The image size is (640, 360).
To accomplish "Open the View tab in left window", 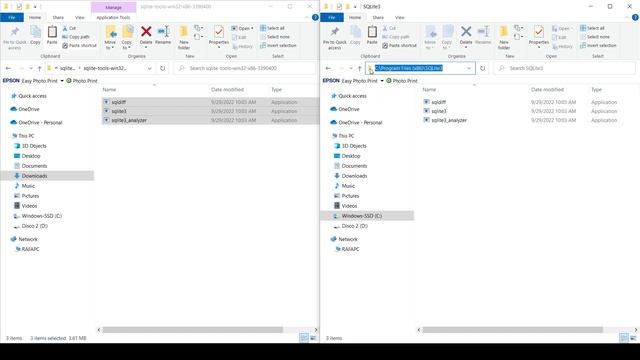I will [80, 18].
